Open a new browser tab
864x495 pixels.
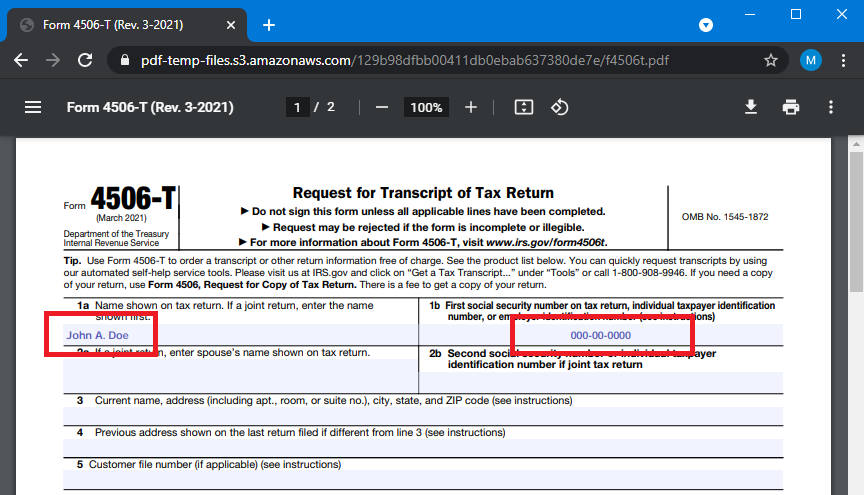point(269,25)
